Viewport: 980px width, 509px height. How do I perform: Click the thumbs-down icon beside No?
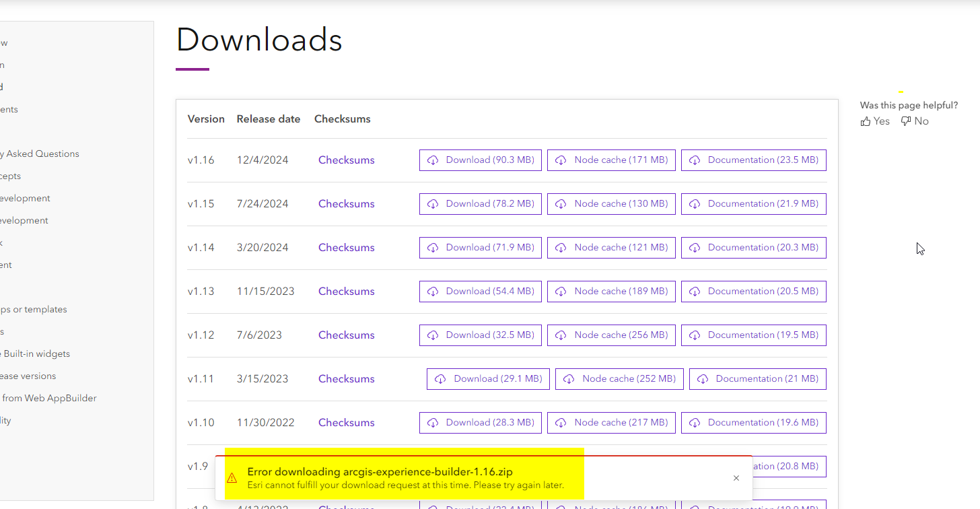pos(905,121)
